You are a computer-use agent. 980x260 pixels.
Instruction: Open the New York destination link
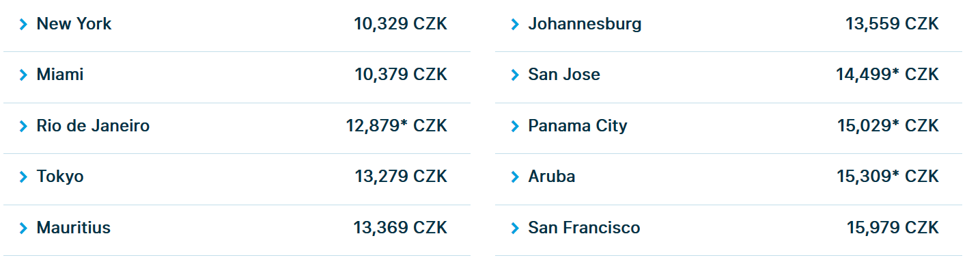(x=74, y=24)
